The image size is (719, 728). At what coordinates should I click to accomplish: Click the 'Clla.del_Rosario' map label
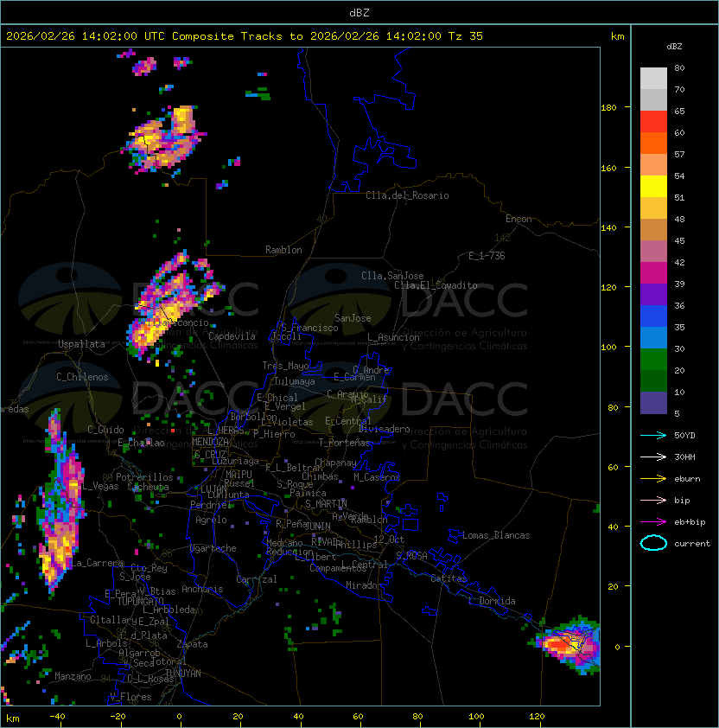click(407, 195)
